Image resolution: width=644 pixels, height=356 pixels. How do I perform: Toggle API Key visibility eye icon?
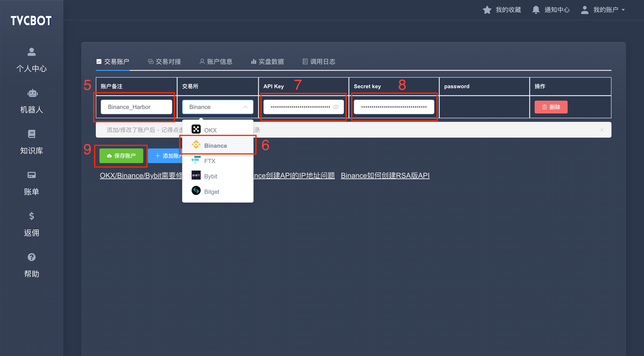point(335,107)
